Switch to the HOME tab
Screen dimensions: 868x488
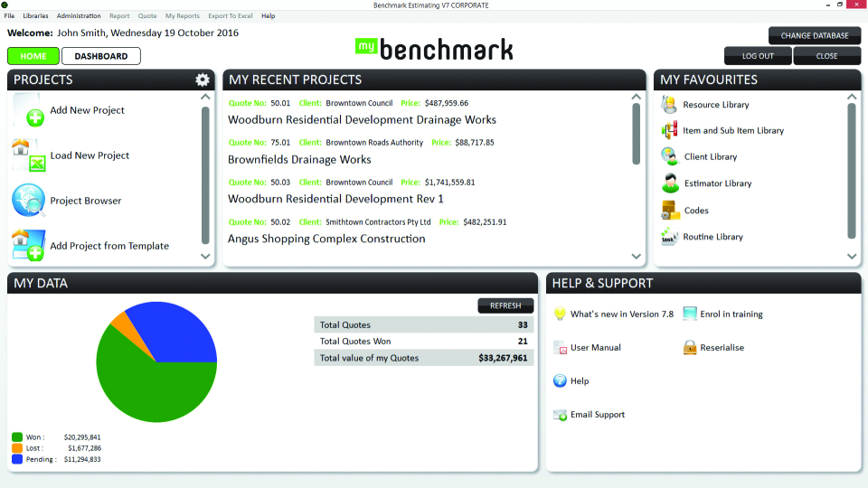click(x=33, y=56)
